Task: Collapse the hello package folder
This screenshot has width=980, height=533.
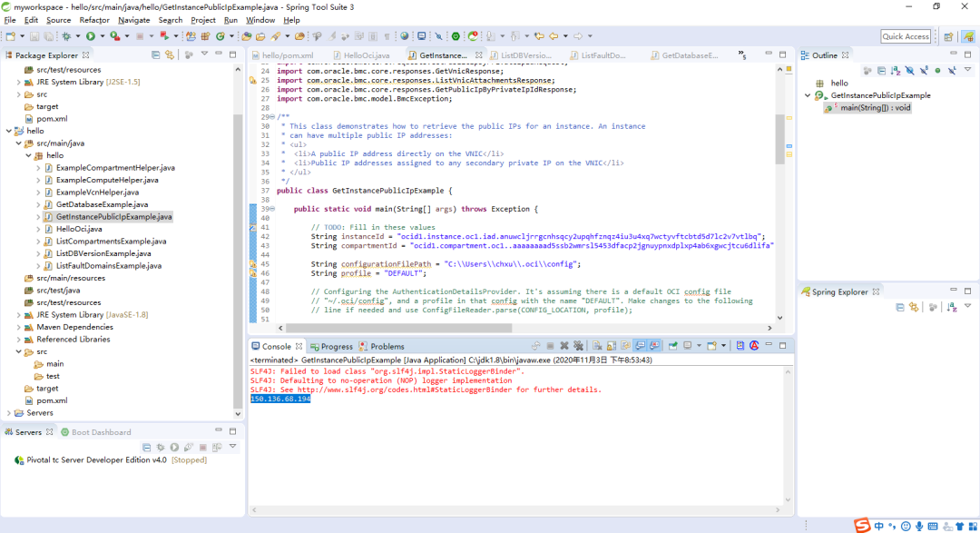Action: tap(28, 155)
